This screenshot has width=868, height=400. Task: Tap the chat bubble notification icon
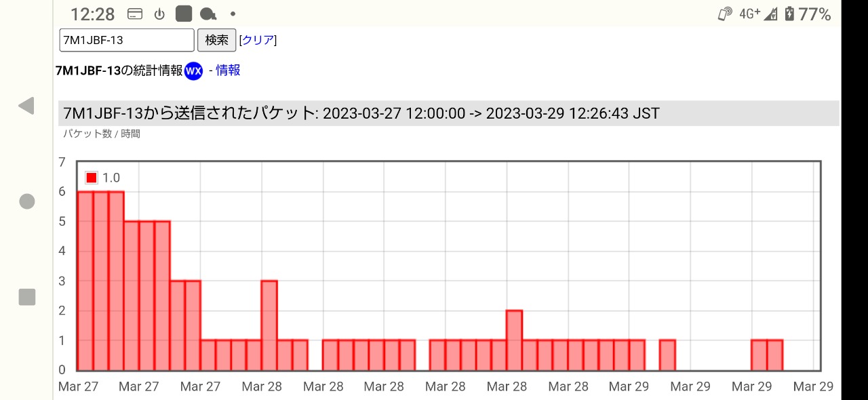(209, 14)
